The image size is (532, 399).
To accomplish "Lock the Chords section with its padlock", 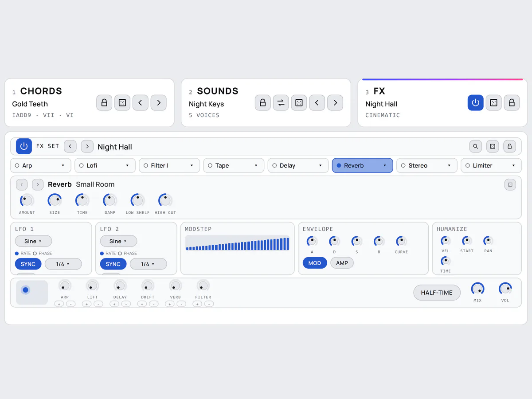I will 104,103.
